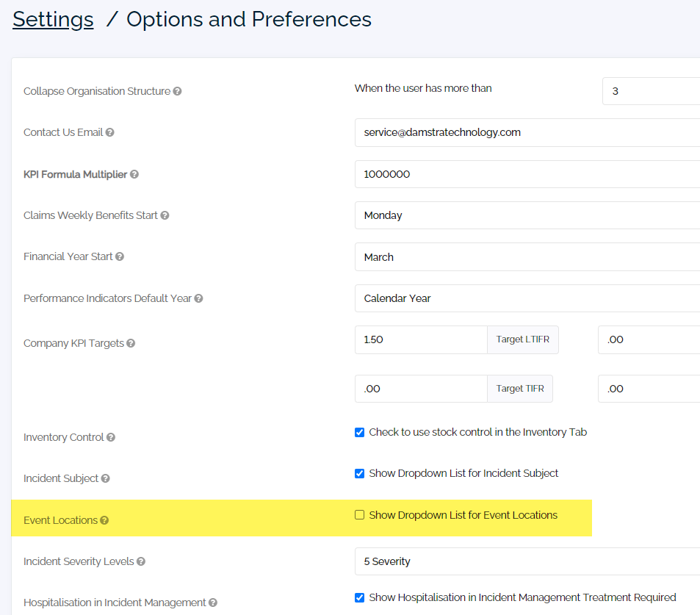Click help icon beside Inventory Control
This screenshot has height=615, width=700.
[x=111, y=437]
